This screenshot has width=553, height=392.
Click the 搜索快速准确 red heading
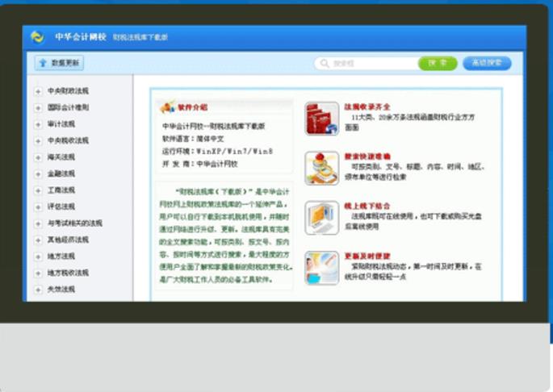coord(367,156)
